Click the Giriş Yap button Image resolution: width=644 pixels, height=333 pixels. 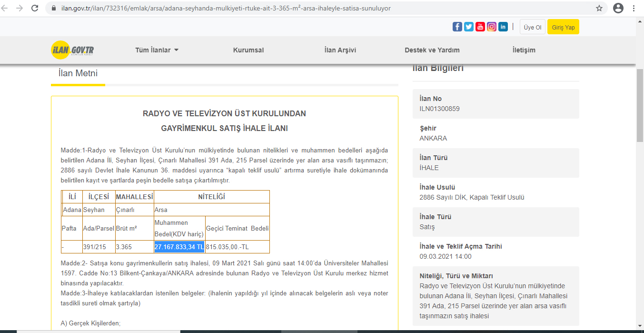coord(563,27)
